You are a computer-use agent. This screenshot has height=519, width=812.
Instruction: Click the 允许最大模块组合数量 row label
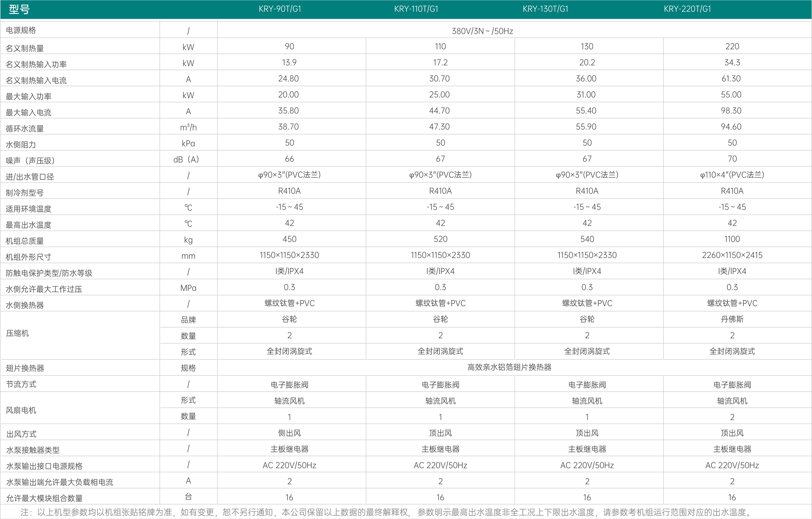(44, 498)
